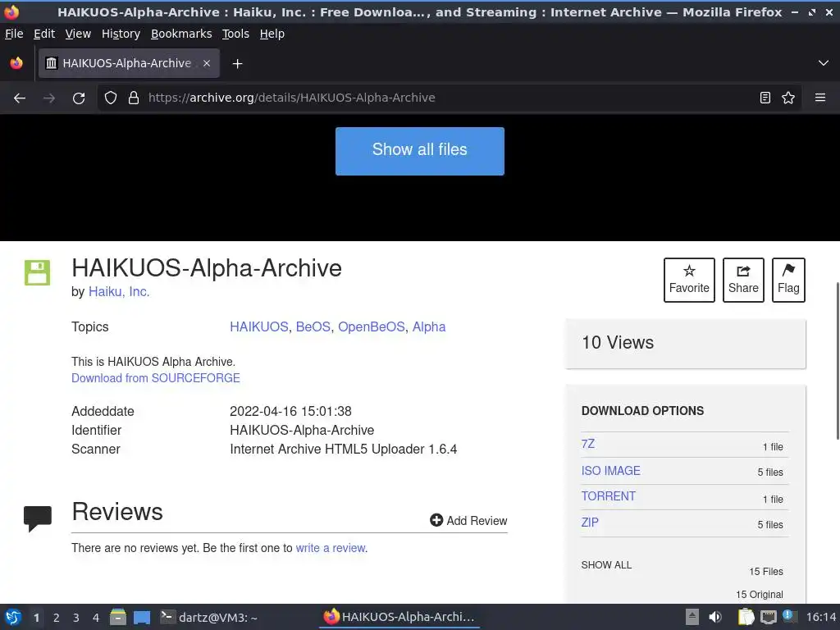Open a new tab
This screenshot has height=630, width=840.
click(x=237, y=64)
